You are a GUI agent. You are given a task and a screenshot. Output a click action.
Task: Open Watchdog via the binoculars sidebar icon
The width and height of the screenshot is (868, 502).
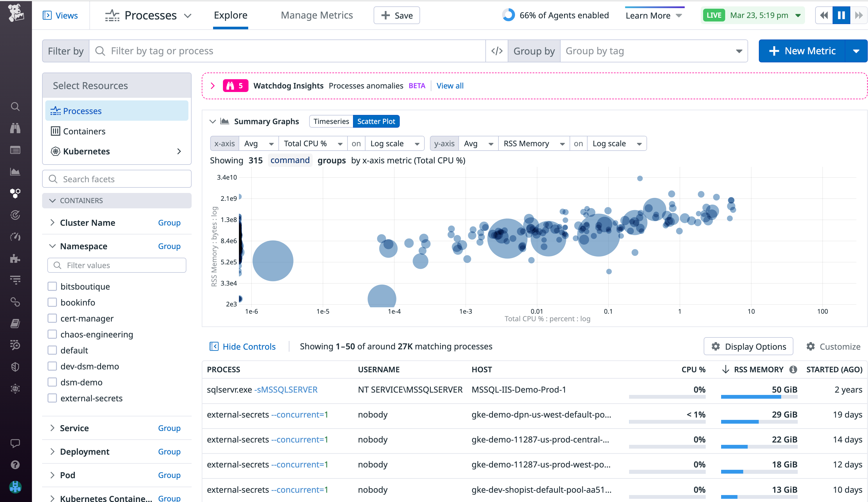point(15,128)
